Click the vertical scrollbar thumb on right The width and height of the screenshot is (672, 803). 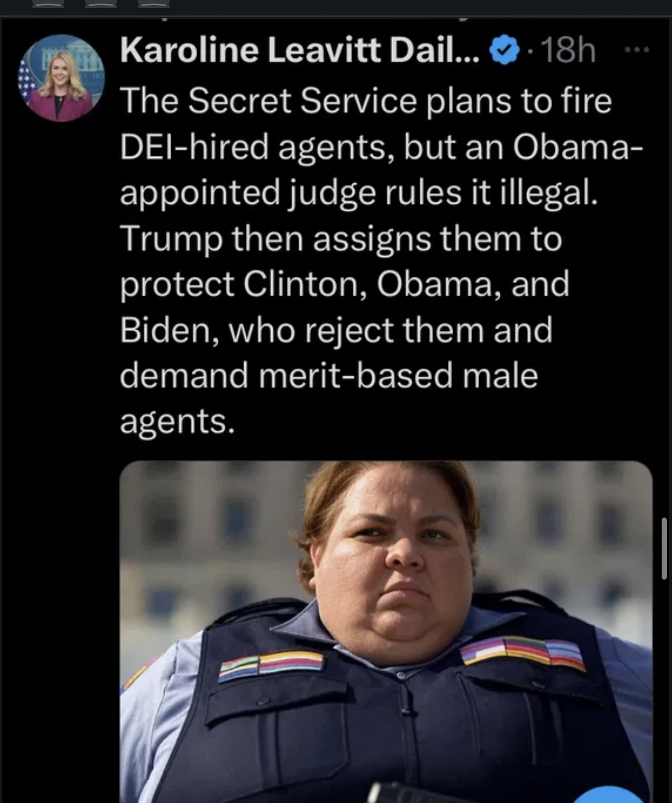665,548
